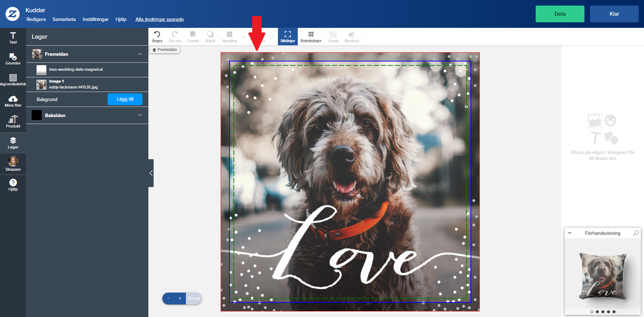Click the Image 1 dog thumbnail

coord(41,84)
